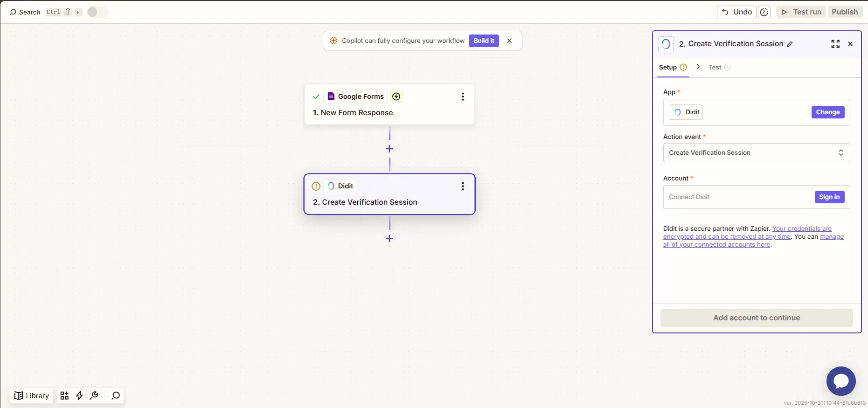
Task: Click the instant trigger bolt icon on Google Forms
Action: [x=396, y=97]
